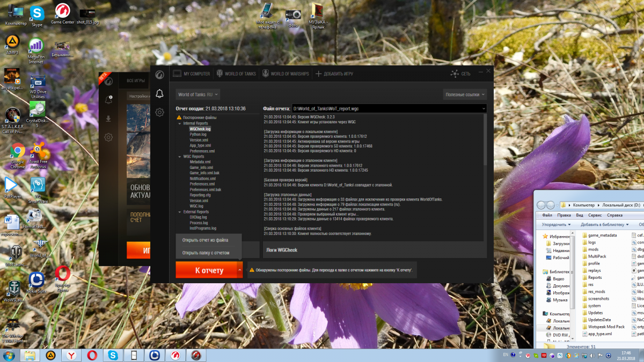Viewport: 644px width, 362px height.
Task: Open Упорядочить dropdown in the Explorer window
Action: point(555,224)
